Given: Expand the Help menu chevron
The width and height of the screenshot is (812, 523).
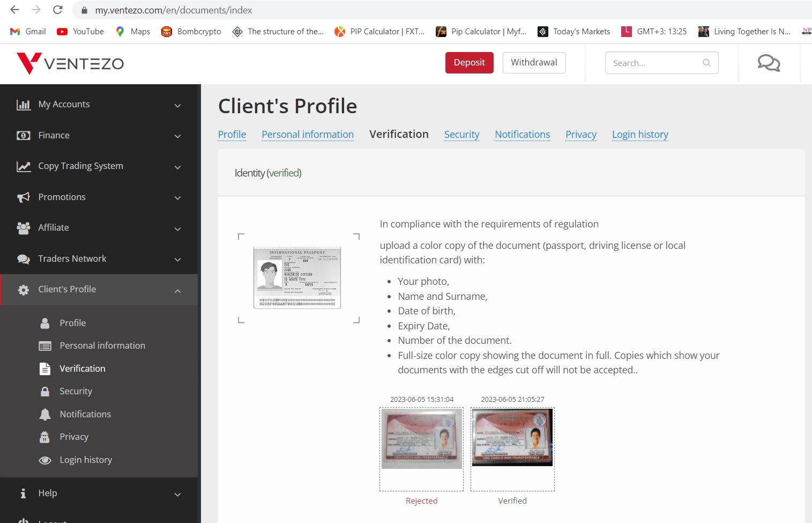Looking at the screenshot, I should (178, 494).
